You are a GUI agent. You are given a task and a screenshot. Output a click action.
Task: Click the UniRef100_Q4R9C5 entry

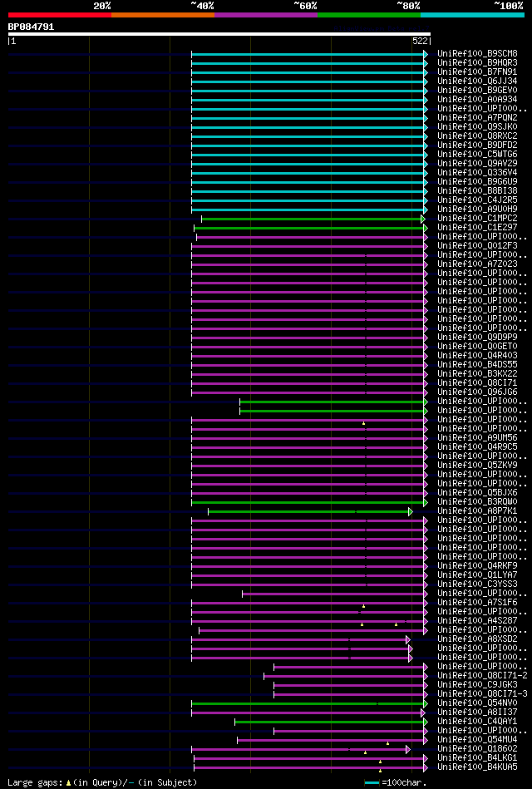(477, 447)
